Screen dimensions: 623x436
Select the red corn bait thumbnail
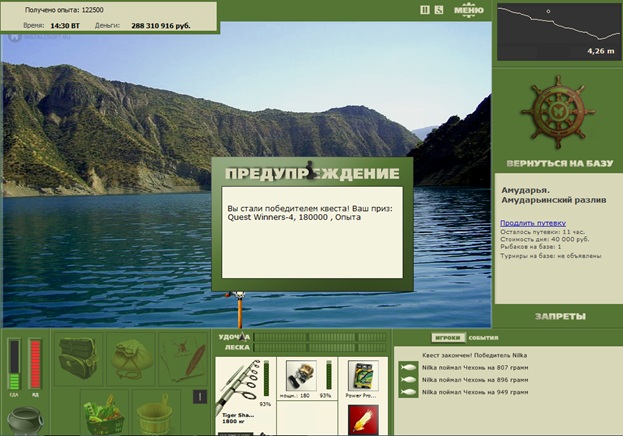click(x=363, y=420)
